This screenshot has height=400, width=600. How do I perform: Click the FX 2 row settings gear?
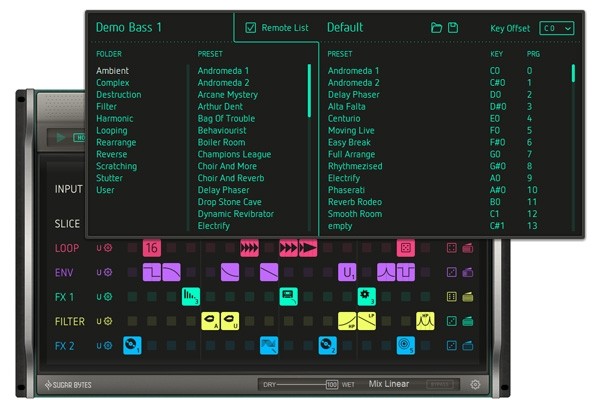[108, 346]
